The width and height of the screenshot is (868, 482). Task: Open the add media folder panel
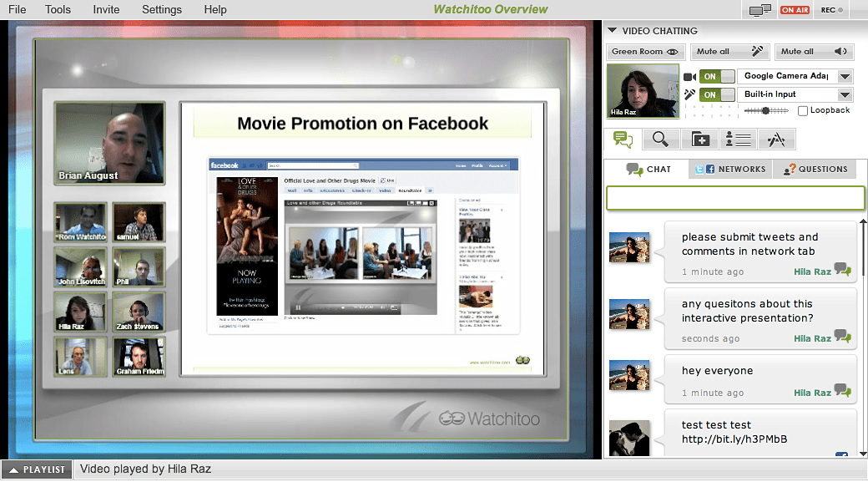click(x=700, y=139)
